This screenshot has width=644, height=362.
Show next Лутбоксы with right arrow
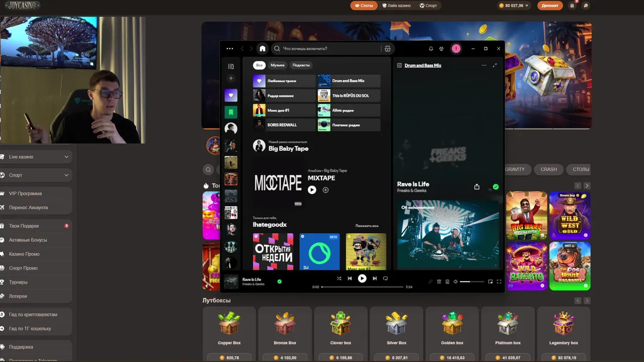pos(587,301)
